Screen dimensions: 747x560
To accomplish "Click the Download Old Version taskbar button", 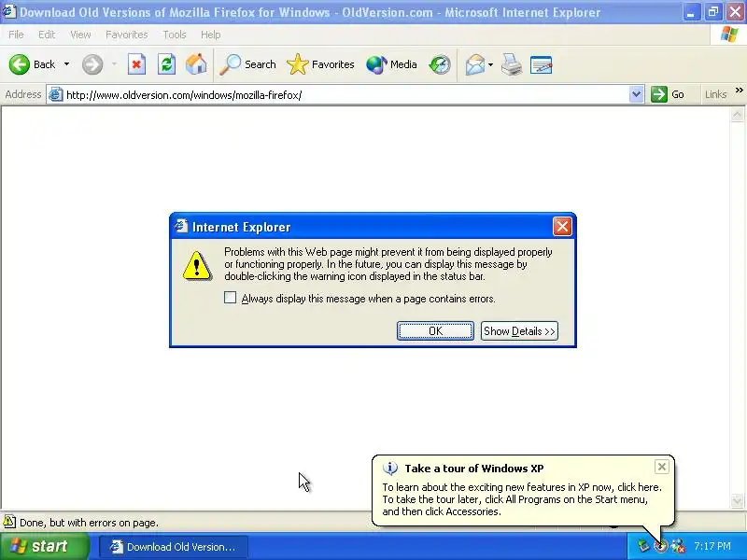I will pos(174,547).
